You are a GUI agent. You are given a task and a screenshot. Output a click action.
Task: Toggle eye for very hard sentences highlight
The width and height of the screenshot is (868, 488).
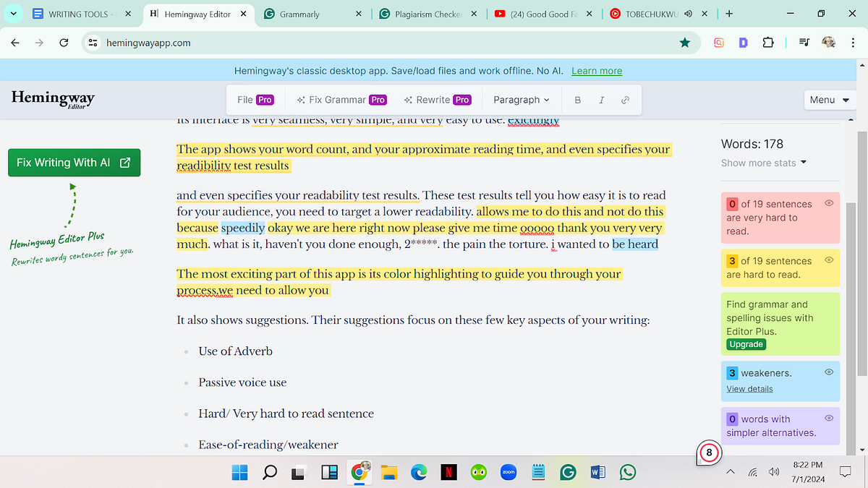pyautogui.click(x=829, y=203)
